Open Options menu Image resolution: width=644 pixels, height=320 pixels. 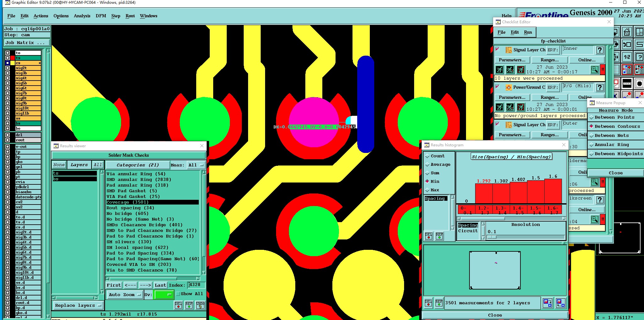tap(61, 16)
